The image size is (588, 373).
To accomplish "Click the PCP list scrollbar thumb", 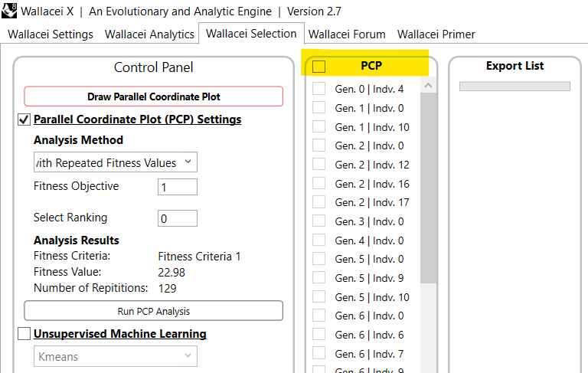I will click(428, 188).
